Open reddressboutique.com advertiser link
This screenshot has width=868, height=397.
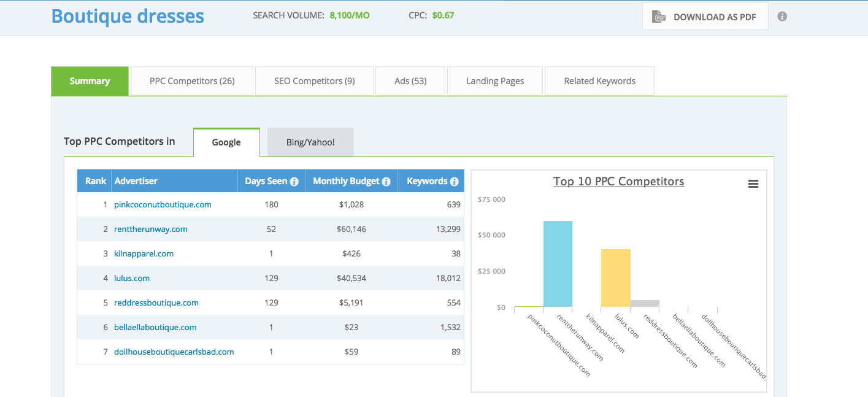click(x=156, y=303)
